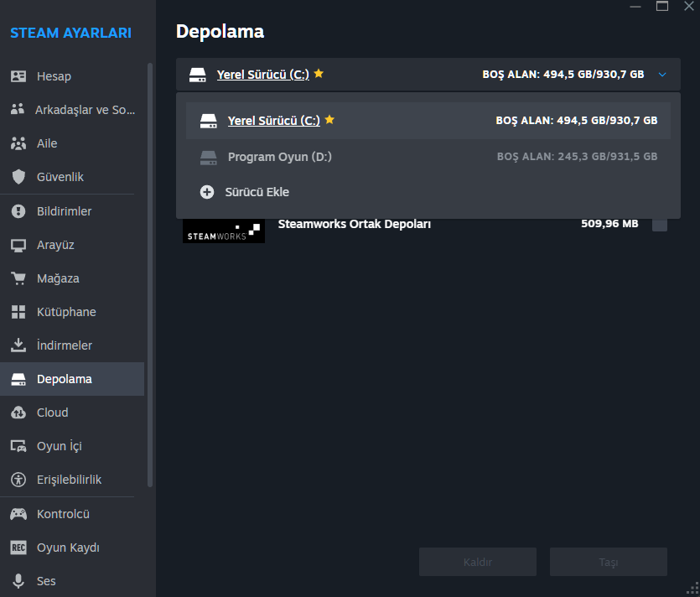Screen dimensions: 700x597
Task: Select Yerel Sürücü (C:) in the dropdown list
Action: [428, 121]
